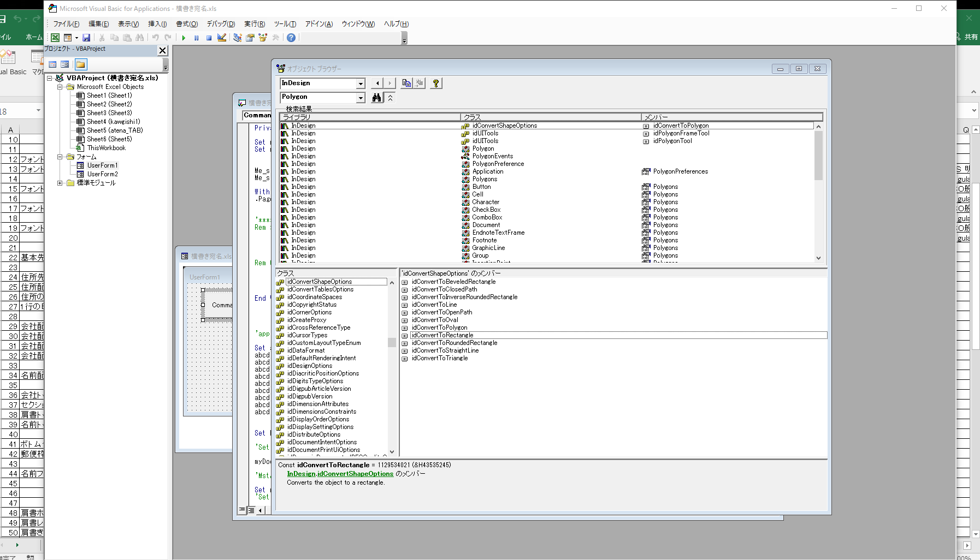Viewport: 980px width, 560px height.
Task: Click the class list scrollbar thumb
Action: tap(392, 342)
